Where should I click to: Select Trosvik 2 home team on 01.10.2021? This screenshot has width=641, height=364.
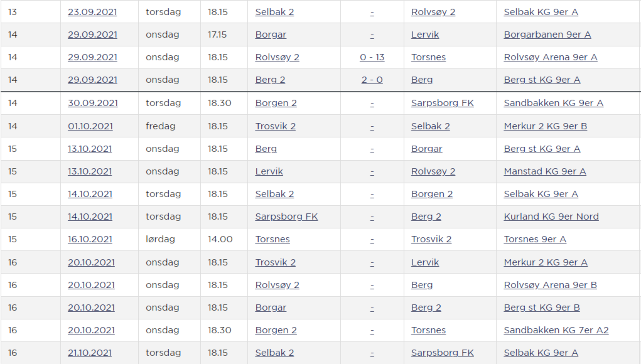275,126
